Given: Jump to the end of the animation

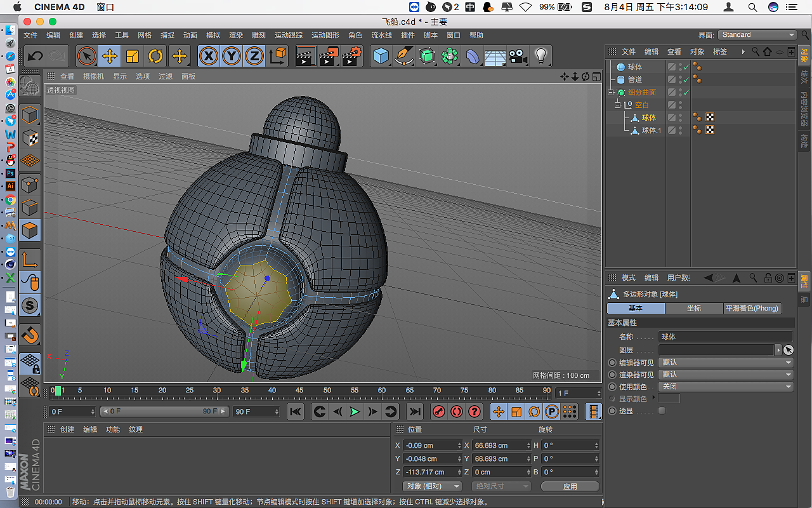Looking at the screenshot, I should click(x=415, y=411).
